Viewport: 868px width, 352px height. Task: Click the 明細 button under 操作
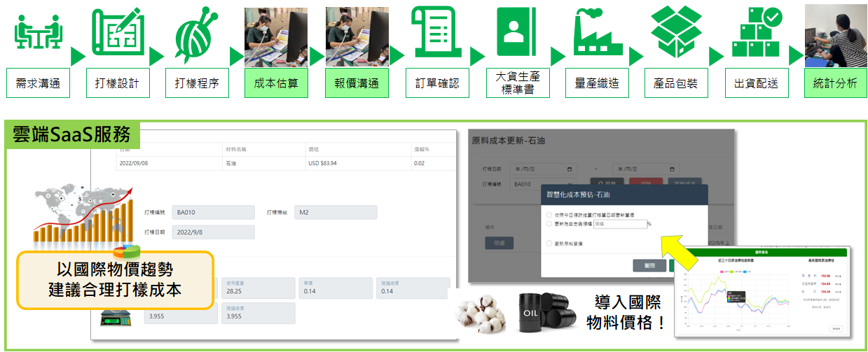[x=499, y=243]
